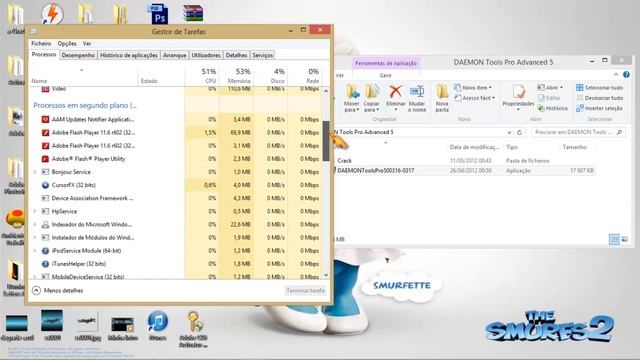The width and height of the screenshot is (640, 360).
Task: Switch to the Arranque tab
Action: (174, 55)
